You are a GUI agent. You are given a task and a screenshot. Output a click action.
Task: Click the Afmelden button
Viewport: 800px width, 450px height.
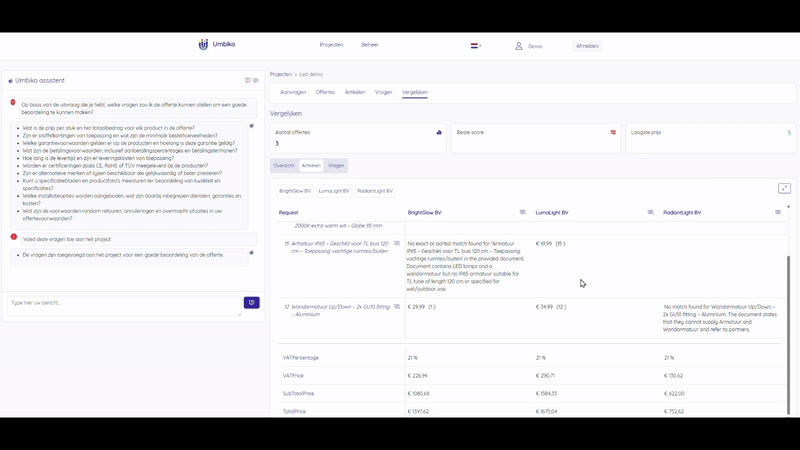pos(587,46)
